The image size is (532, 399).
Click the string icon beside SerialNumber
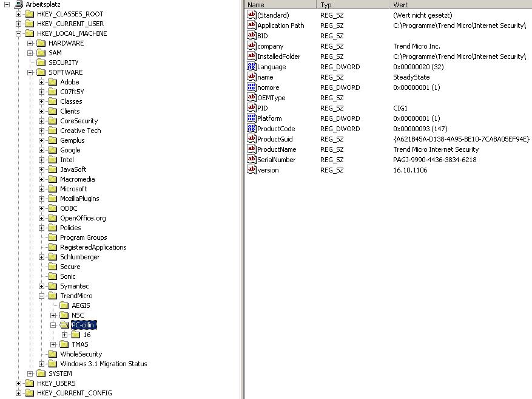[x=251, y=159]
